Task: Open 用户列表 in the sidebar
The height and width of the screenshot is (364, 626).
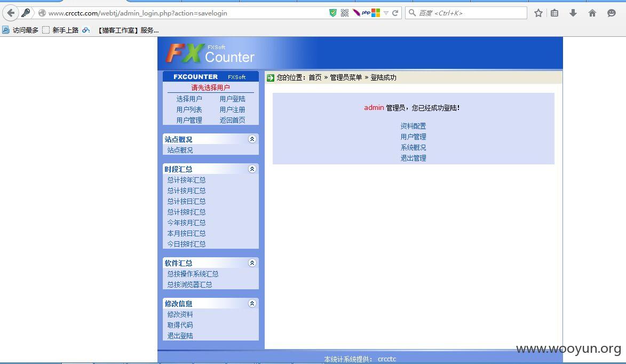Action: pos(189,109)
